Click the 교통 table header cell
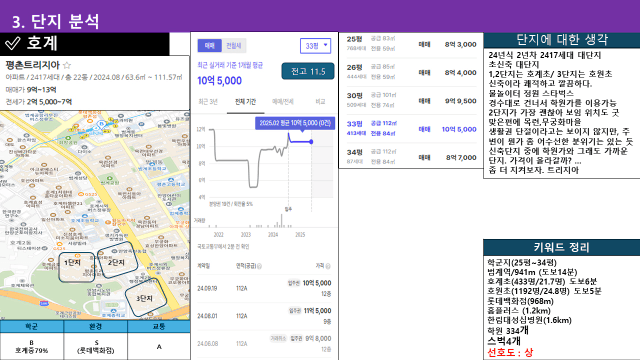Screen dimensions: 640x360 159,327
